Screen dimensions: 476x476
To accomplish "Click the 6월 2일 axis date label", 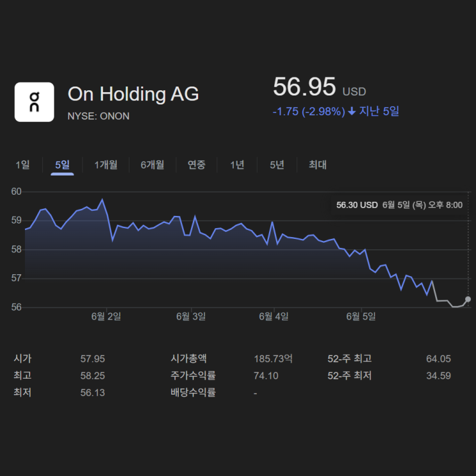I will coord(106,316).
